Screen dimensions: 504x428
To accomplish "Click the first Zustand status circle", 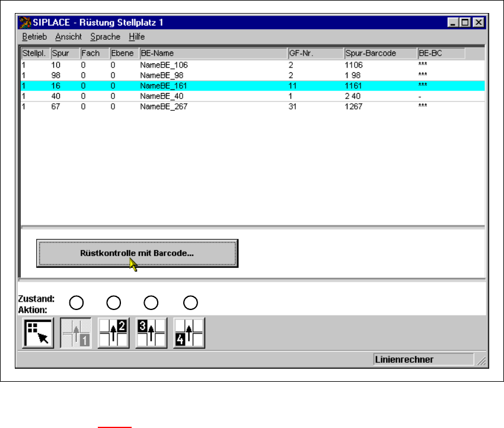I will coord(76,302).
